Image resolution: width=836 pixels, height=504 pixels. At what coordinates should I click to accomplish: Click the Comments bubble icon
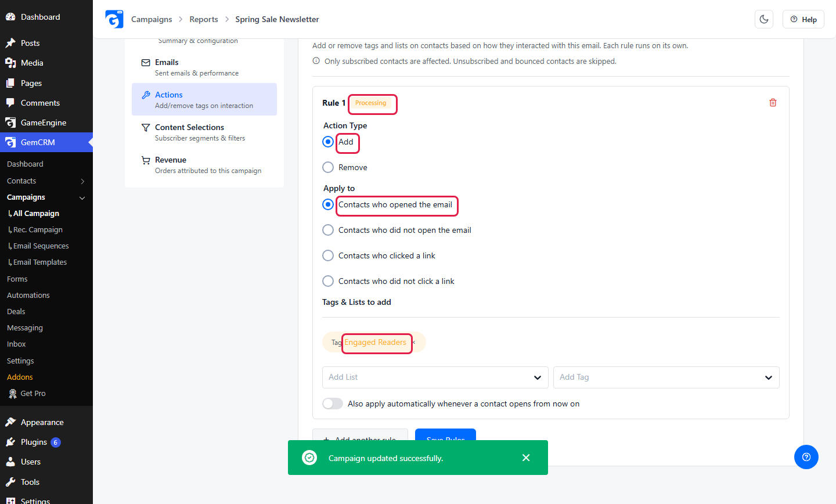10,103
